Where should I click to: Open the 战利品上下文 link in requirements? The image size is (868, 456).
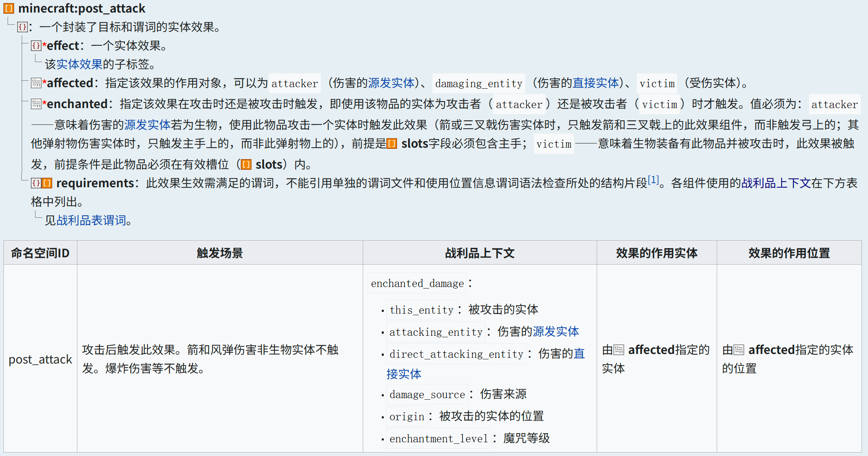coord(776,183)
